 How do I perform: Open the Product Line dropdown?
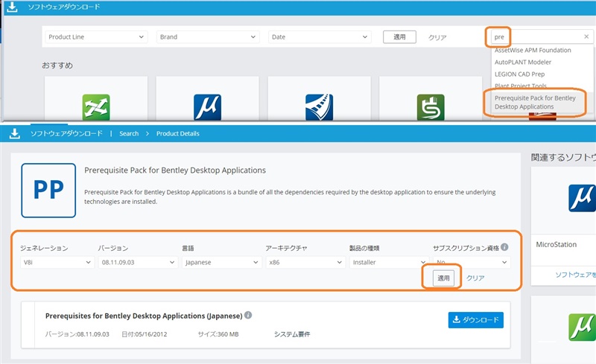(x=96, y=37)
